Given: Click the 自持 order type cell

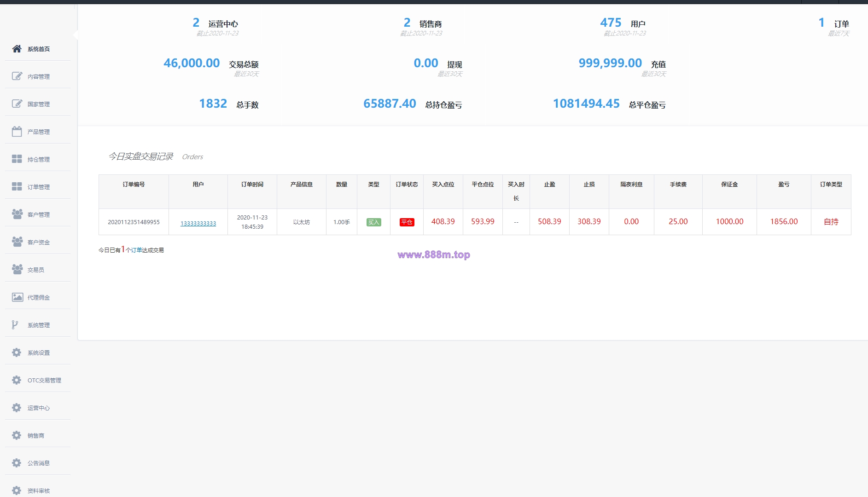Looking at the screenshot, I should click(x=831, y=222).
